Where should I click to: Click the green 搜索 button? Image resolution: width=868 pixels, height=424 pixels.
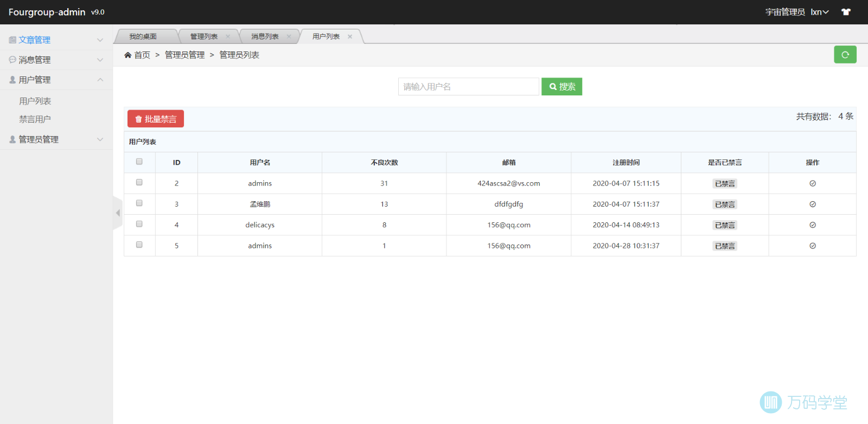coord(561,87)
